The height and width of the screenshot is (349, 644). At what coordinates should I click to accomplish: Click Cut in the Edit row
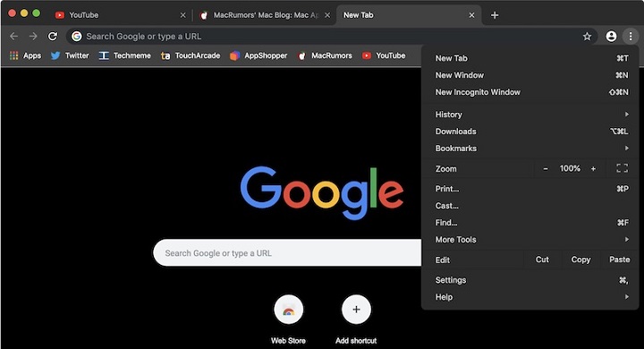pos(542,260)
